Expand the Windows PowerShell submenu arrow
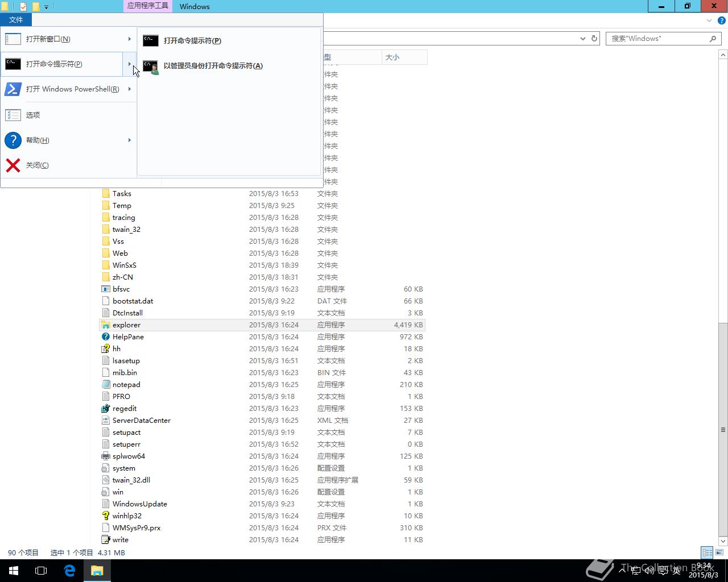This screenshot has width=728, height=582. pos(130,89)
